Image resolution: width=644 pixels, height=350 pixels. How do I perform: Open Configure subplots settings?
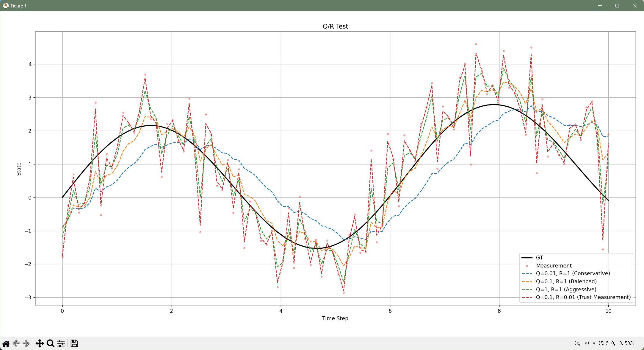coord(61,343)
